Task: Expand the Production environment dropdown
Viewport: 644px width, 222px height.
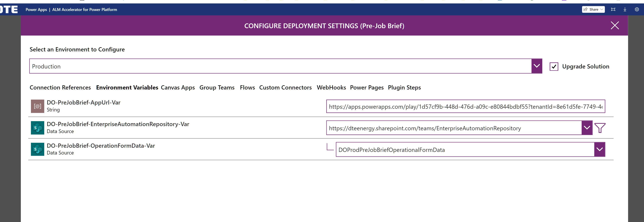Action: point(537,66)
